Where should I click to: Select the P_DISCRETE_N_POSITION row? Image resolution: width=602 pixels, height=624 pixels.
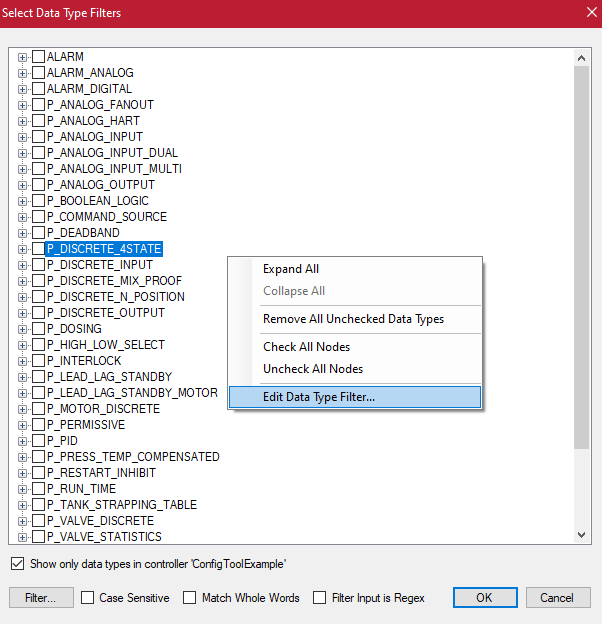tap(116, 296)
